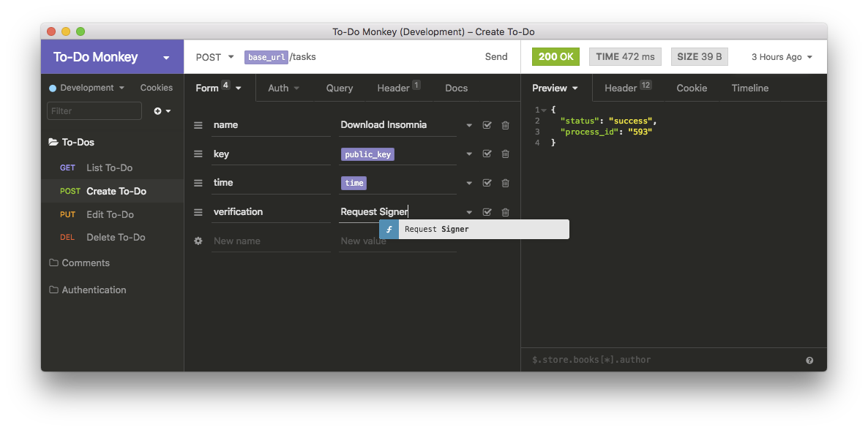
Task: Open the verification row value options arrow
Action: (469, 213)
